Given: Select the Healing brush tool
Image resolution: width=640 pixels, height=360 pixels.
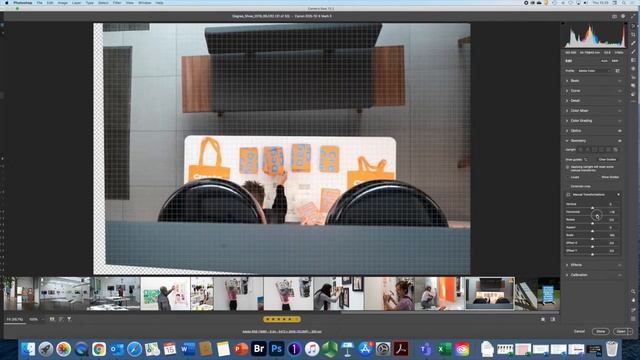Looking at the screenshot, I should 633,43.
